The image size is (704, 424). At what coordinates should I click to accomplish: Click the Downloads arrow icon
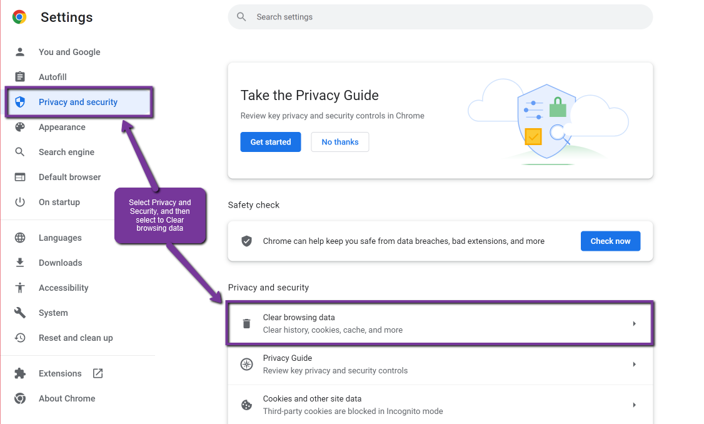[20, 262]
